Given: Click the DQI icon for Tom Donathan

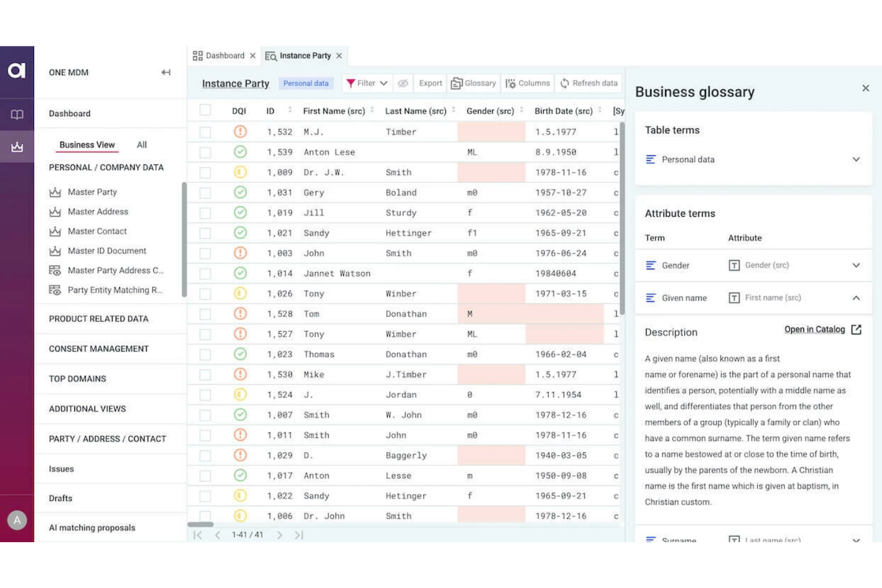Looking at the screenshot, I should (x=240, y=314).
